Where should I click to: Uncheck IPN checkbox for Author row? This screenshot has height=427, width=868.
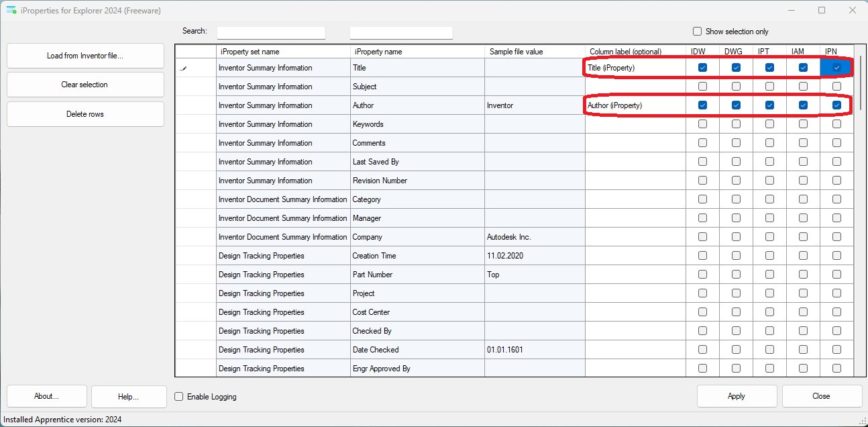click(x=836, y=105)
